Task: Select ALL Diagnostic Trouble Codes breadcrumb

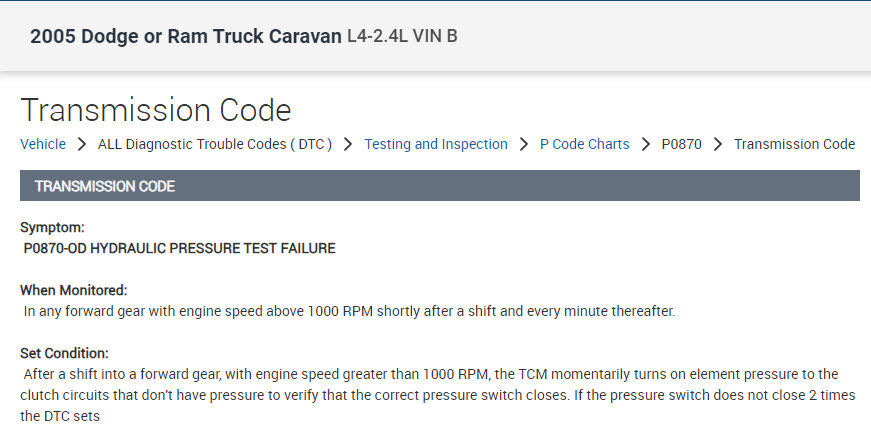Action: point(214,144)
